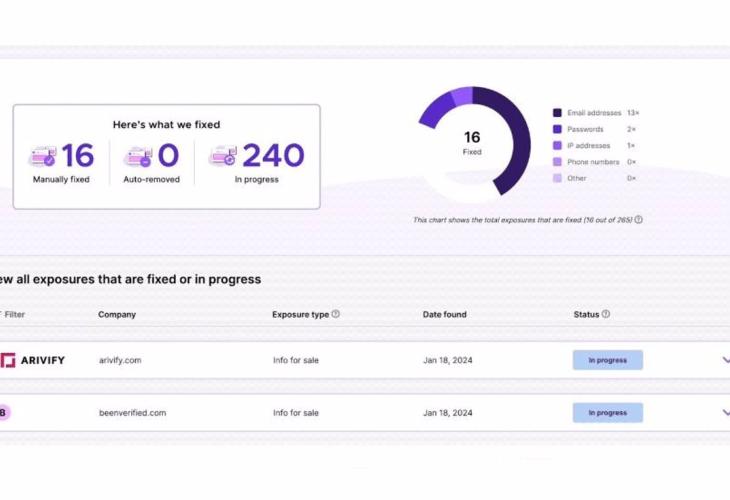730x500 pixels.
Task: Click the Status column help icon
Action: pos(606,314)
